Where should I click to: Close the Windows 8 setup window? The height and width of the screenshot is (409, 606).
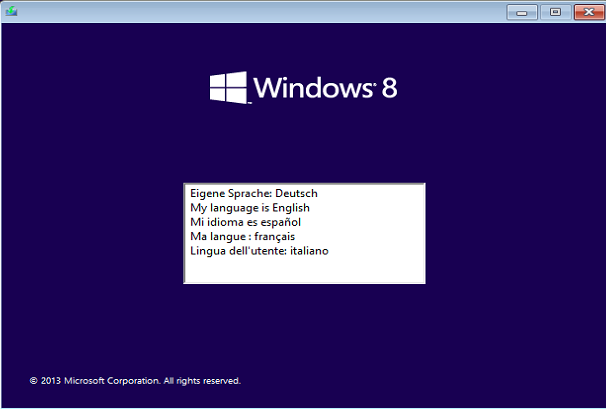tap(589, 12)
